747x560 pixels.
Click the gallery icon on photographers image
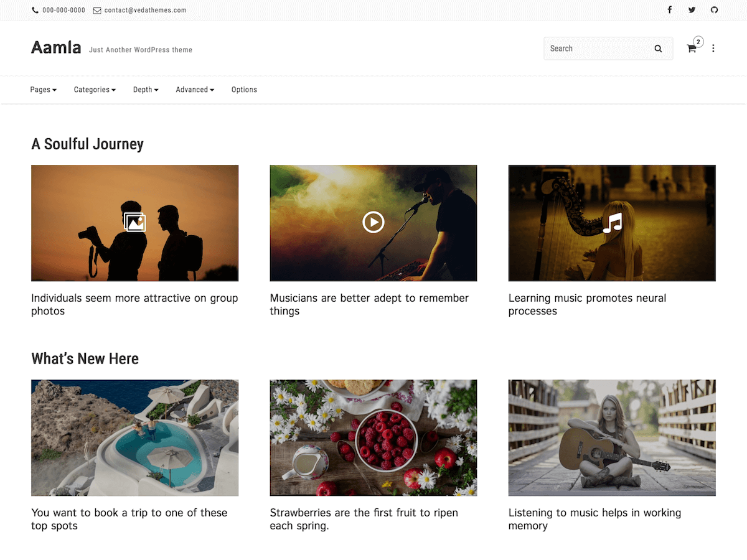click(x=134, y=222)
